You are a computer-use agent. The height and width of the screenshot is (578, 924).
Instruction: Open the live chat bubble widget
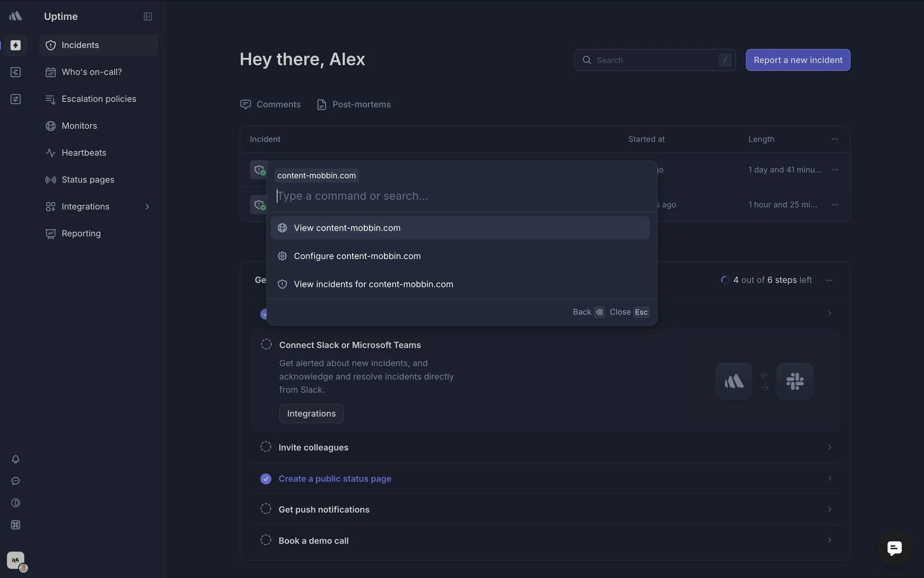click(894, 548)
